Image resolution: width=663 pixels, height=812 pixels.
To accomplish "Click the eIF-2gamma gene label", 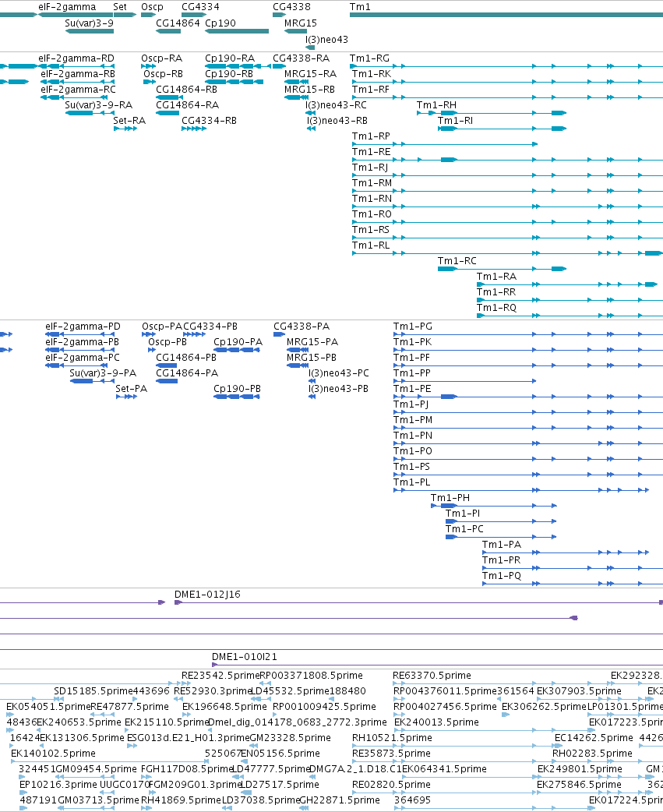I will [67, 7].
